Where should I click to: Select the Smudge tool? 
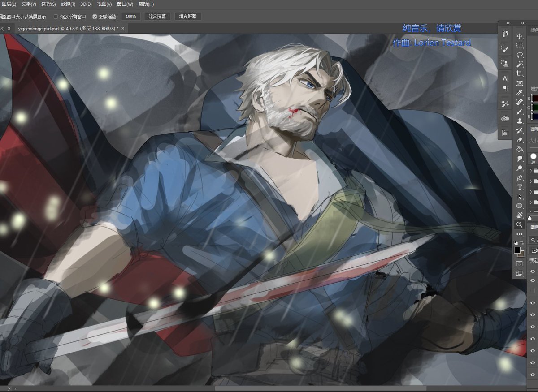pyautogui.click(x=520, y=159)
